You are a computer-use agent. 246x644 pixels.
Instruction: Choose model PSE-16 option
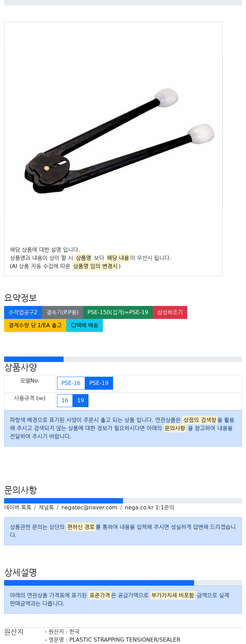[71, 383]
